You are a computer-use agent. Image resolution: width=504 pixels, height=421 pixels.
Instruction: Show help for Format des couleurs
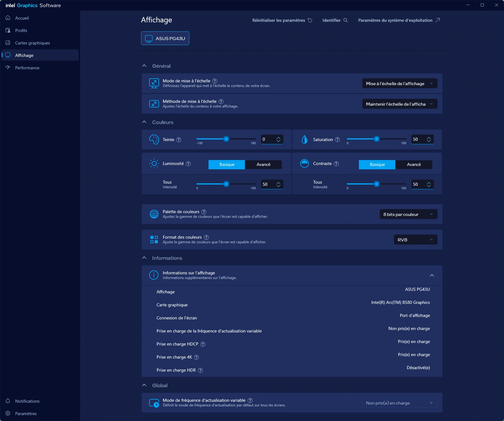point(206,237)
